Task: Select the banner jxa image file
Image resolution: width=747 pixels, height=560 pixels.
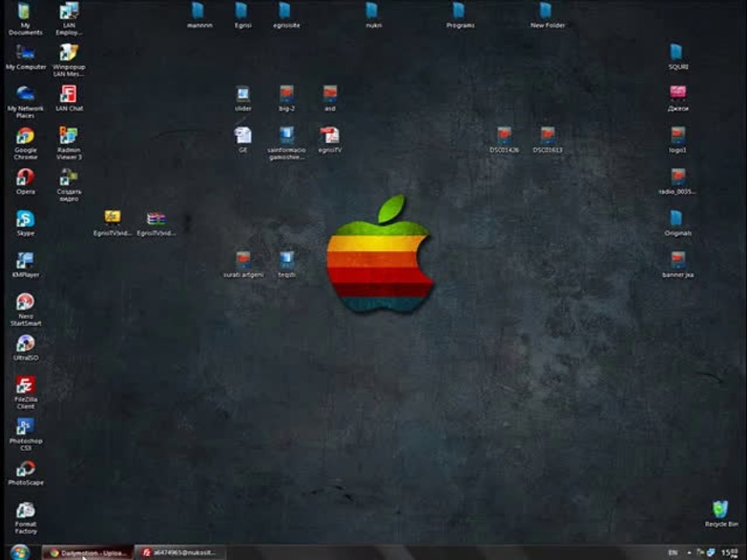Action: coord(678,264)
